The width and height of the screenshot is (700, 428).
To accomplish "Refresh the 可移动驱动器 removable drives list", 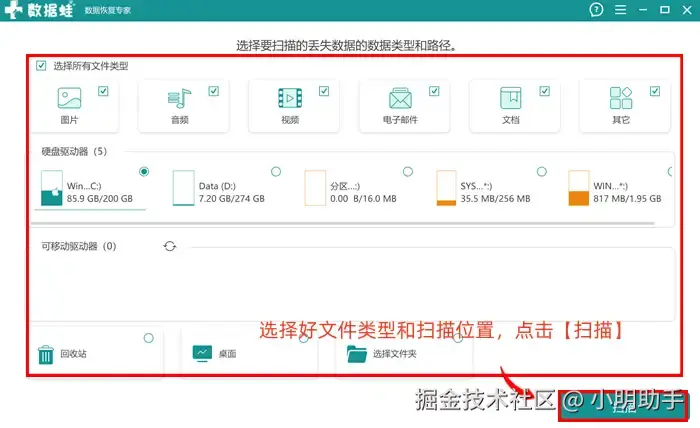I will (170, 246).
